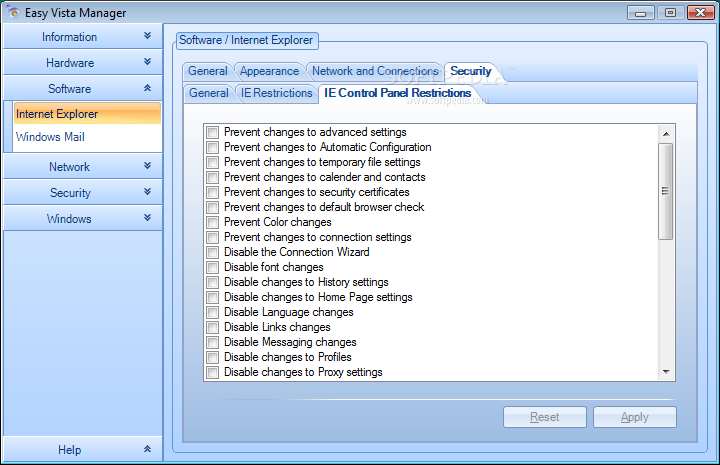
Task: Expand the Windows section chevron
Action: pyautogui.click(x=147, y=217)
